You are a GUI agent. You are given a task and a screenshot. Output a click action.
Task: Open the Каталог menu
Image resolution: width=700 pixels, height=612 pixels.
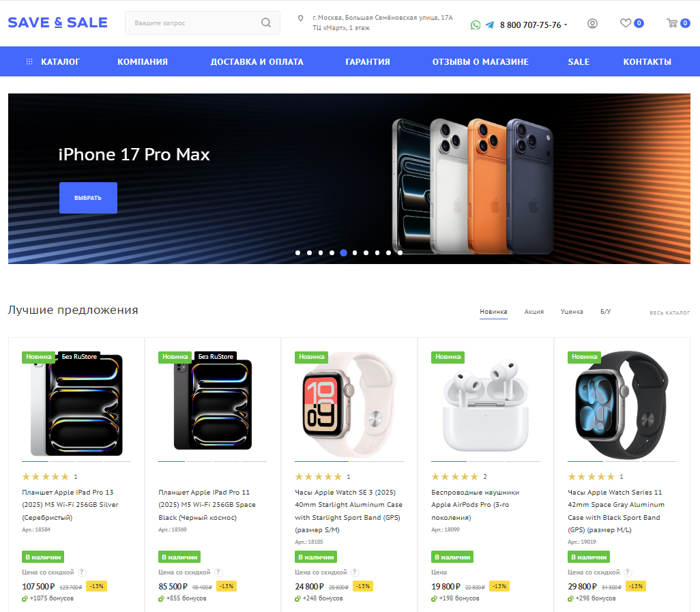point(53,61)
